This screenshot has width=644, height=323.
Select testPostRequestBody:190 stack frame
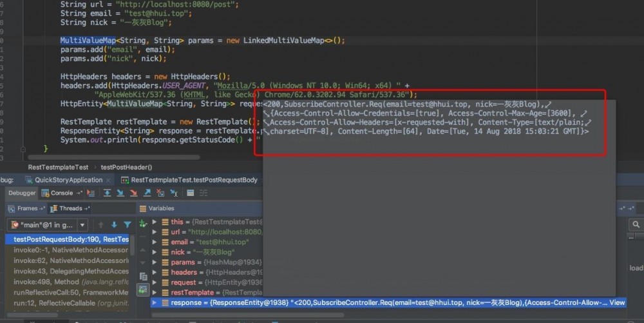pos(68,239)
